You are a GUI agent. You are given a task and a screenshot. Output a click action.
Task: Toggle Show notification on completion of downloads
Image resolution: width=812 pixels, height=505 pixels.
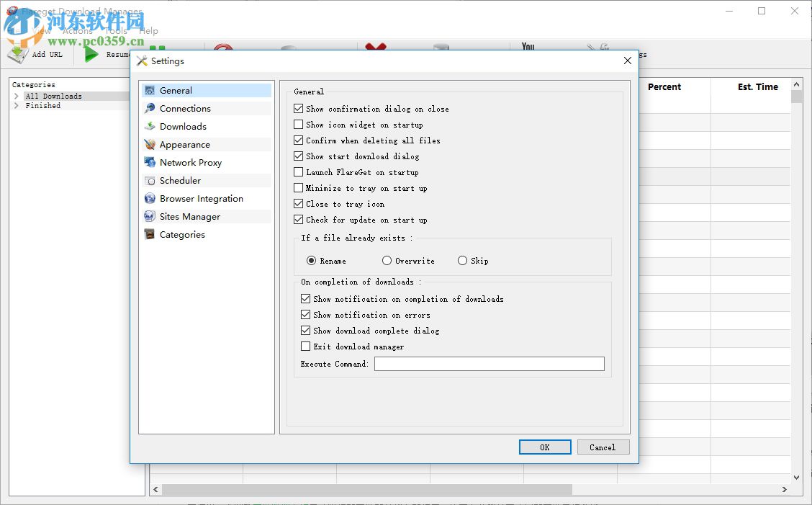click(x=305, y=299)
